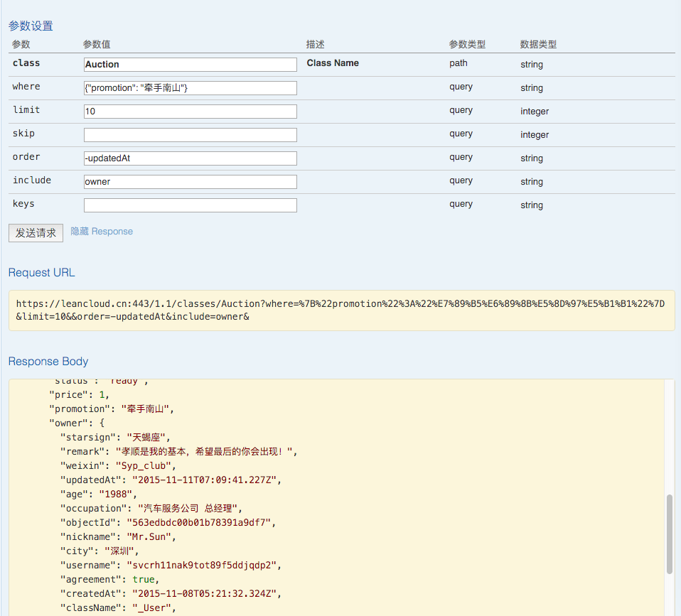Click the Response Body heading
This screenshot has width=681, height=616.
coord(48,361)
